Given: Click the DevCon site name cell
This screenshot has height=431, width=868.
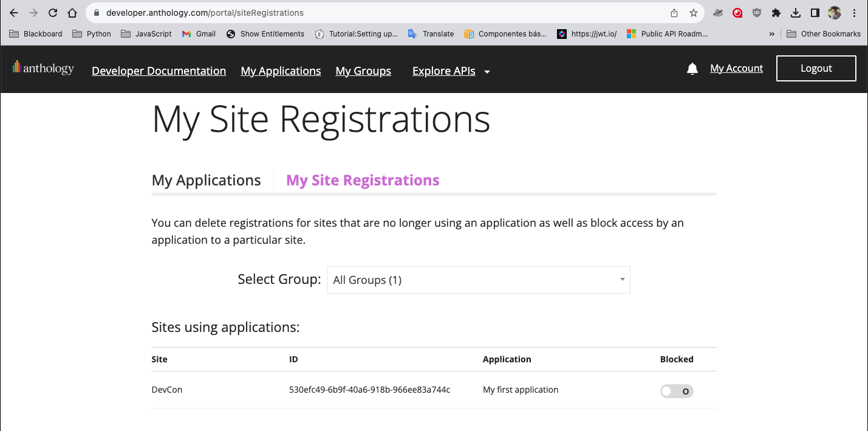Looking at the screenshot, I should pyautogui.click(x=167, y=390).
